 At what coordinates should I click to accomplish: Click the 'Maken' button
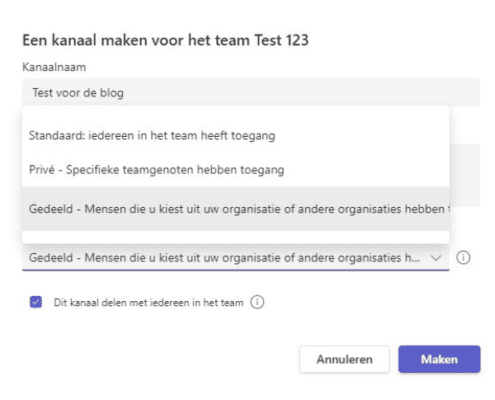coord(439,359)
